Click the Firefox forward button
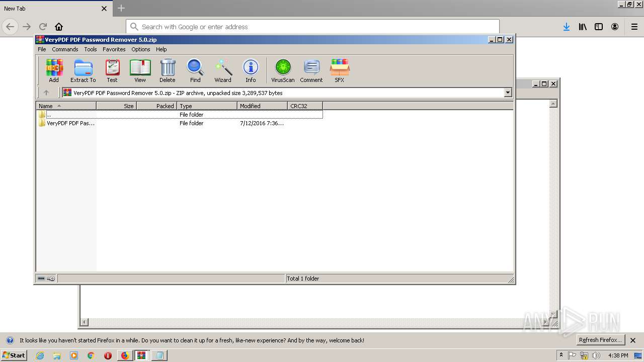This screenshot has width=644, height=362. [x=27, y=27]
